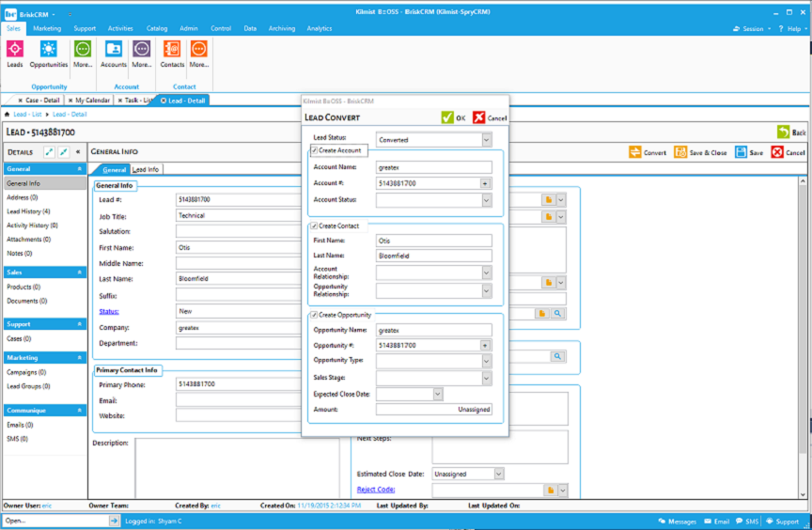The image size is (812, 530).
Task: Open Campaigns (0) under Marketing
Action: click(x=26, y=372)
